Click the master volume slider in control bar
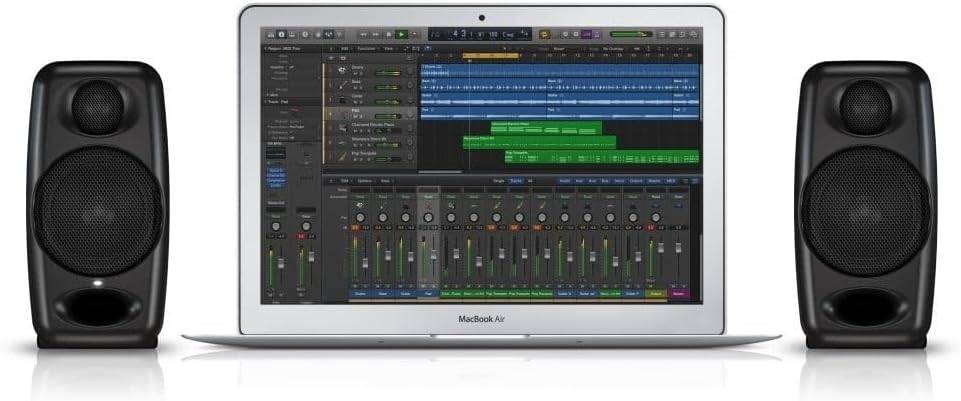The image size is (961, 401). [631, 35]
